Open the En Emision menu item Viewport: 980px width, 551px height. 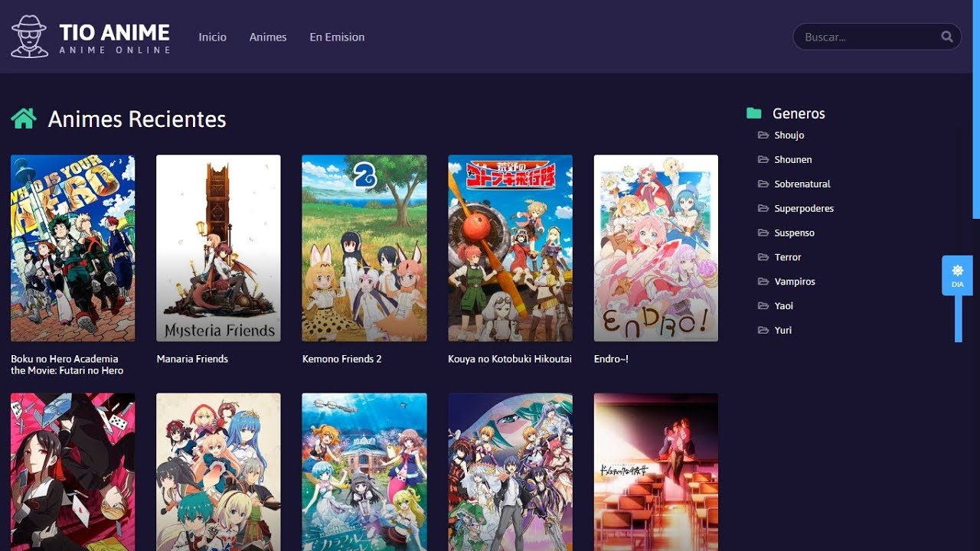click(x=337, y=37)
